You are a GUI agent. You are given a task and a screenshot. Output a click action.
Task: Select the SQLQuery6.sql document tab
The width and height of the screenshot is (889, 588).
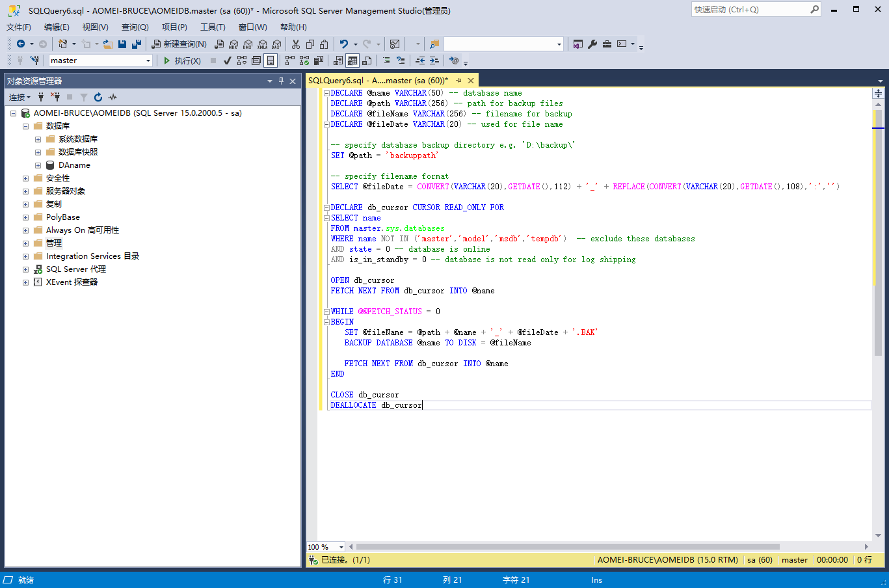coord(378,81)
